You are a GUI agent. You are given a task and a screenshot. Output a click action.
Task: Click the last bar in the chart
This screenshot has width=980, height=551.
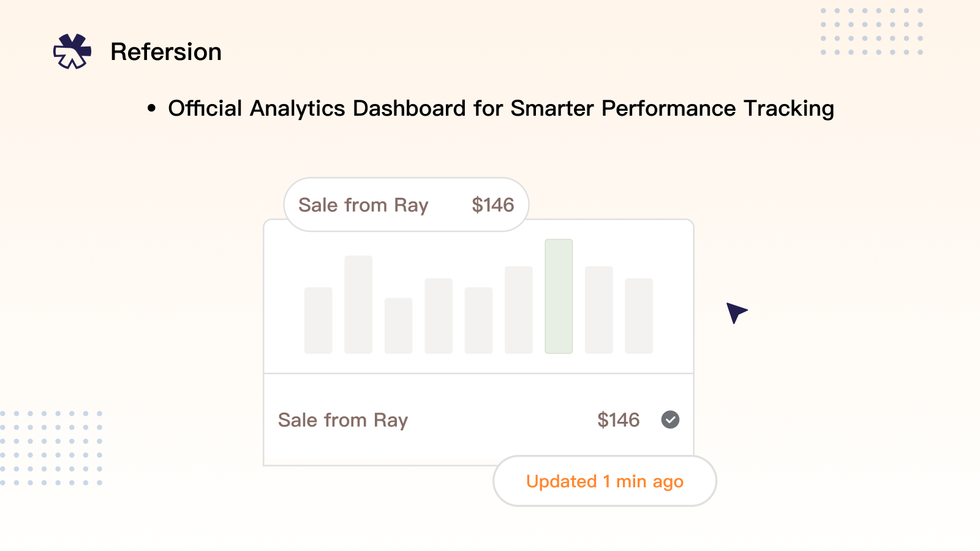[639, 316]
